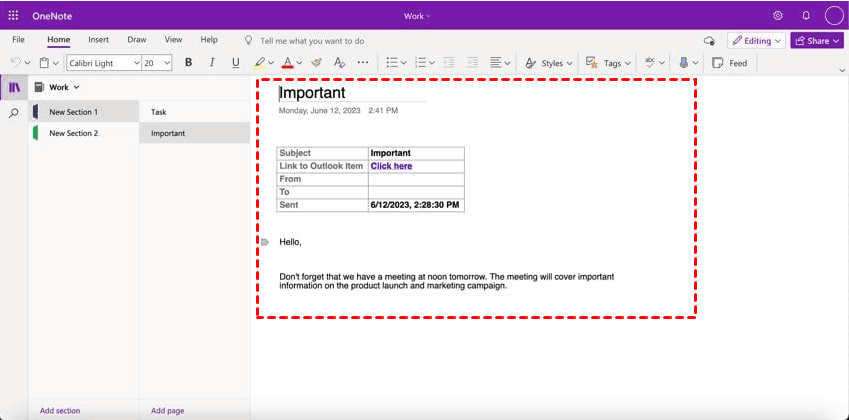Screen dimensions: 849x420
Task: Switch to the View tab
Action: click(173, 40)
